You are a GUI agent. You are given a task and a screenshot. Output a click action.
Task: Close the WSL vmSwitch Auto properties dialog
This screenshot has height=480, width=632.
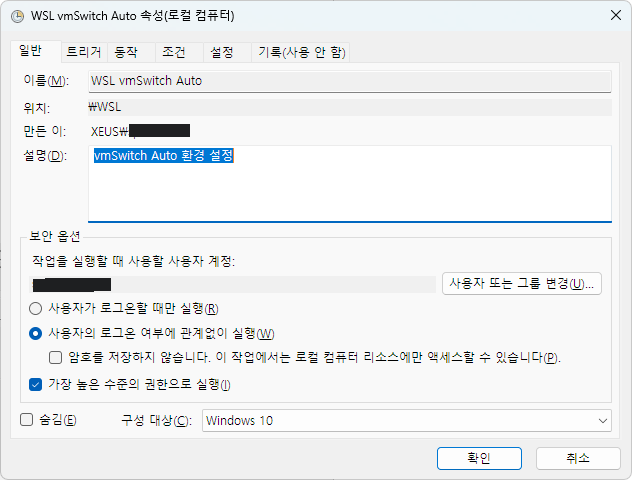tap(612, 15)
